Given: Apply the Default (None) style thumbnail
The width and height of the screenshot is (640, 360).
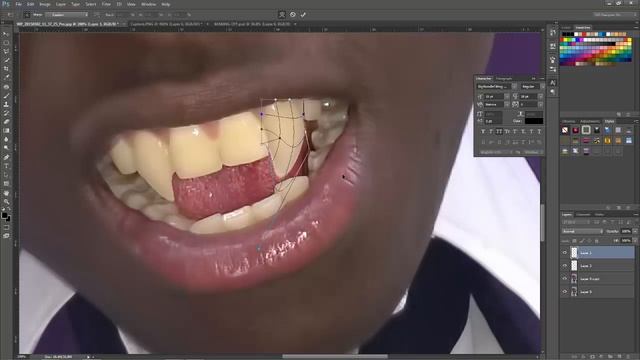Looking at the screenshot, I should (565, 130).
